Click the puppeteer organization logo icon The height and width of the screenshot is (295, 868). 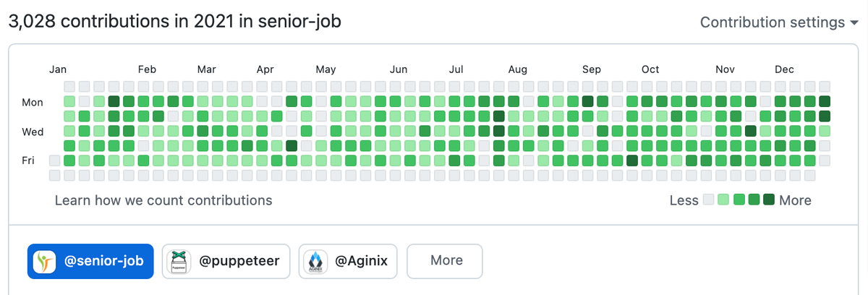click(178, 261)
